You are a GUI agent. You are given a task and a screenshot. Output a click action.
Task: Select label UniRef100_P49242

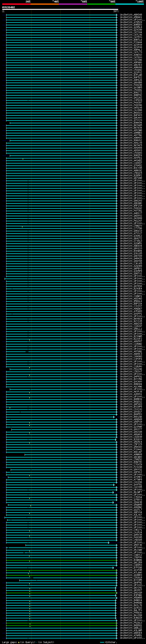pyautogui.click(x=131, y=208)
